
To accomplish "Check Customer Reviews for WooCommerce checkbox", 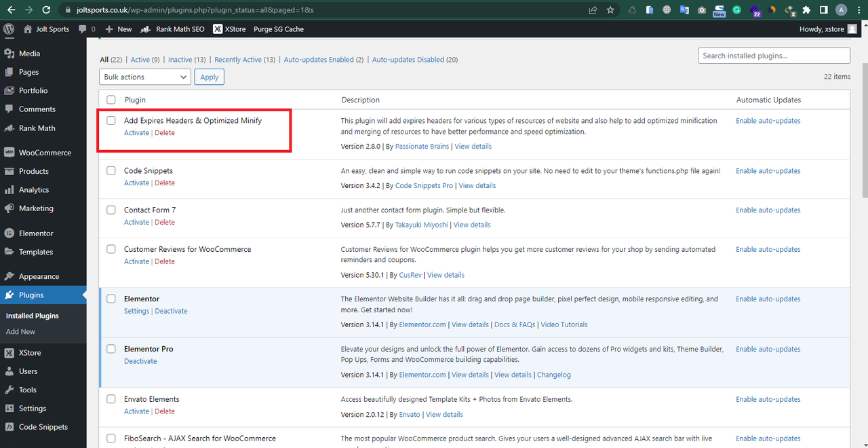I will click(111, 250).
